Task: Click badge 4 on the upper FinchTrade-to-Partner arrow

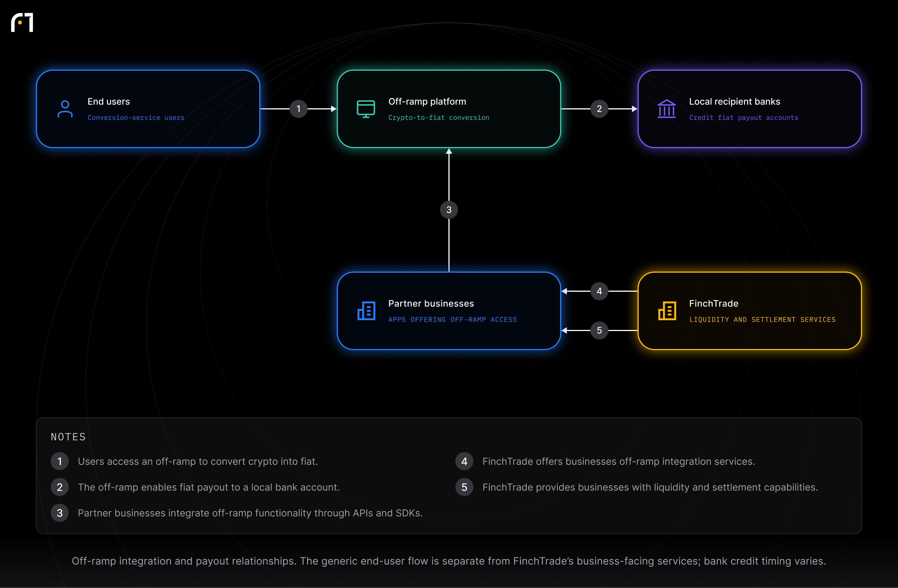Action: click(599, 291)
